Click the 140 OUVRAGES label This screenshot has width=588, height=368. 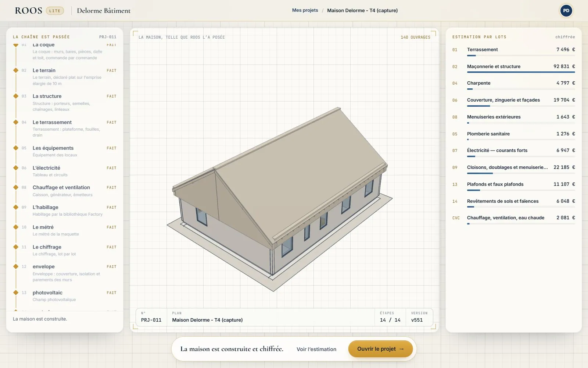(415, 37)
